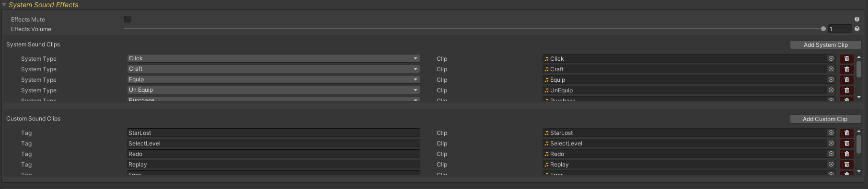Open the Click system type dropdown

click(x=273, y=58)
